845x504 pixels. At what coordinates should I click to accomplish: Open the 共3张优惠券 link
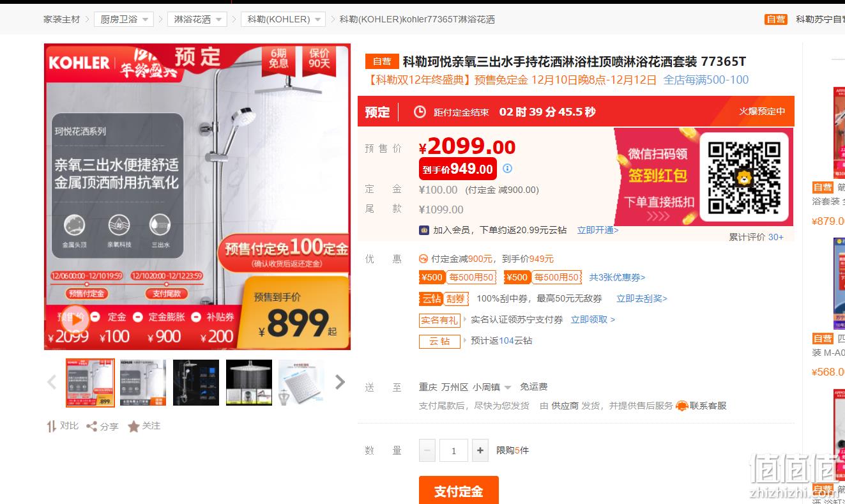coord(617,277)
